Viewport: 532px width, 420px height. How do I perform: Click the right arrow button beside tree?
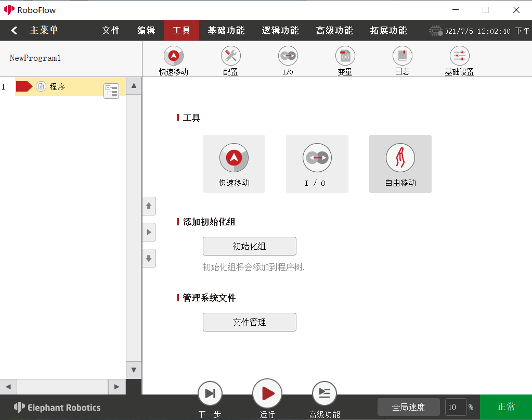(x=149, y=232)
